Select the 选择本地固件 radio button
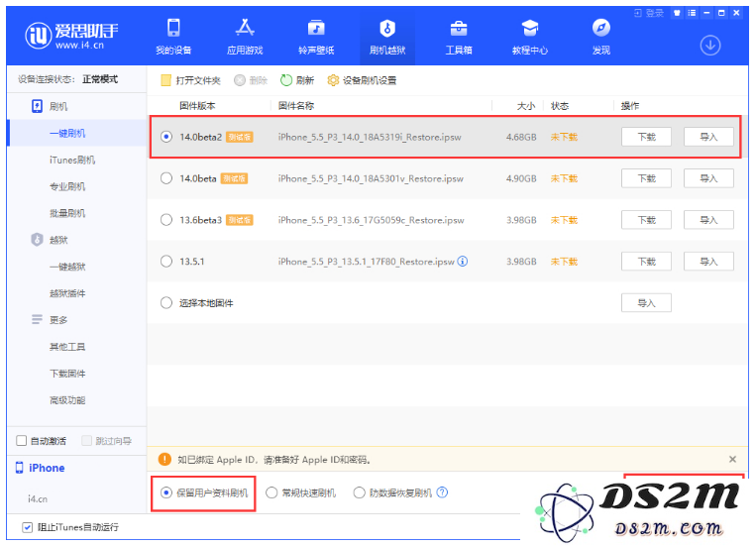This screenshot has height=546, width=756. (x=166, y=303)
